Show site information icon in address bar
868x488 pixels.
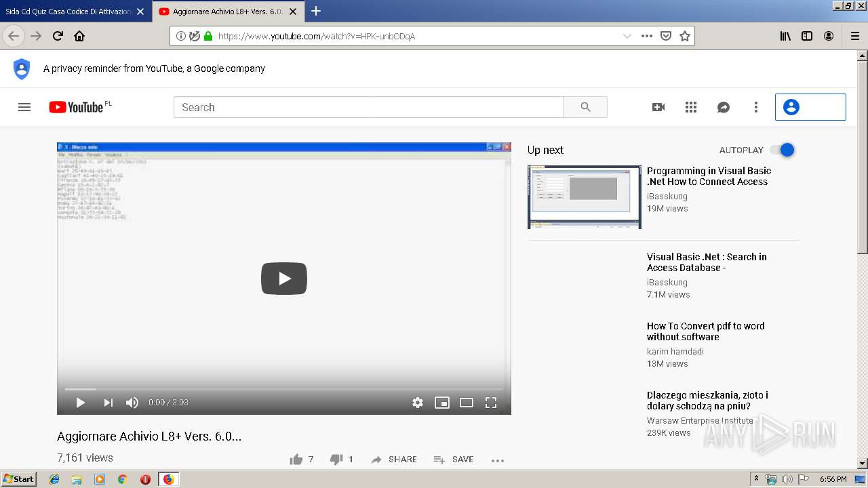click(181, 36)
